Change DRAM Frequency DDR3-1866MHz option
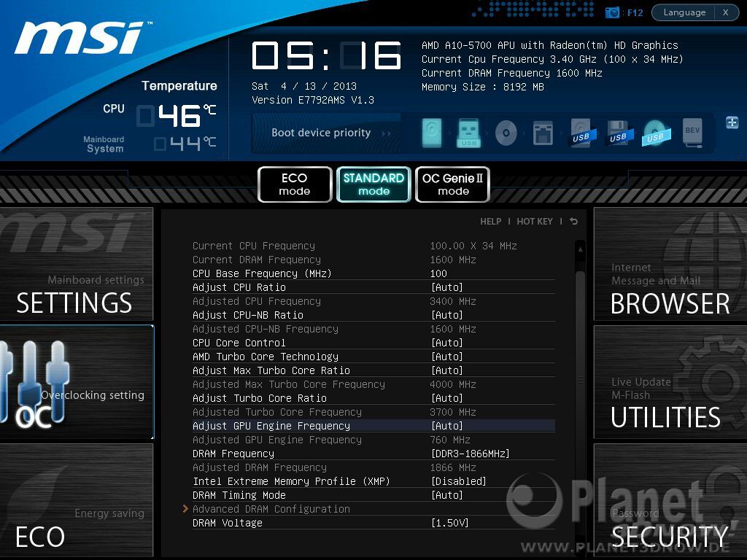The width and height of the screenshot is (747, 560). [x=471, y=454]
